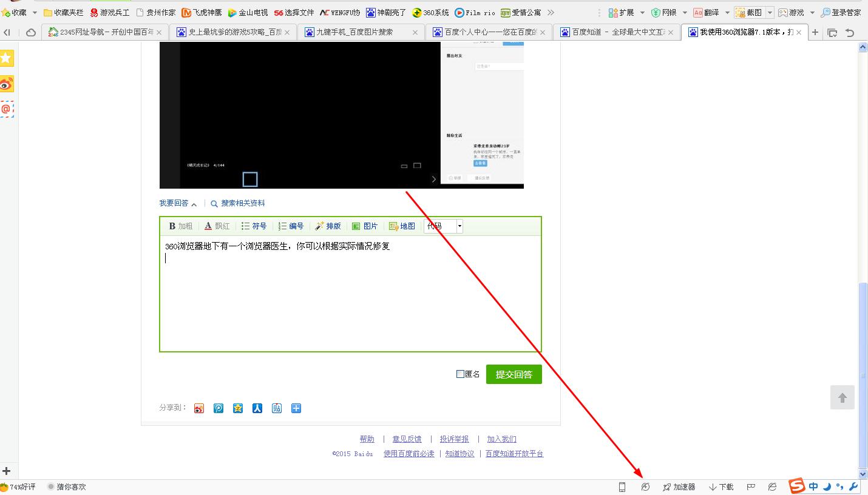Viewport: 868px width, 495px height.
Task: Insert a map with 地图 button
Action: pyautogui.click(x=402, y=226)
